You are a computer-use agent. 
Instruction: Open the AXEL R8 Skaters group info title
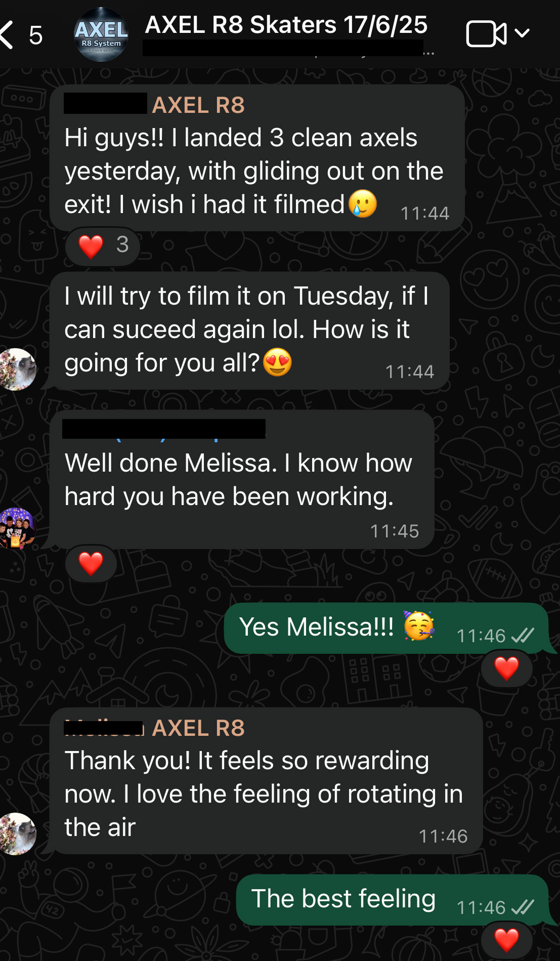pyautogui.click(x=286, y=25)
